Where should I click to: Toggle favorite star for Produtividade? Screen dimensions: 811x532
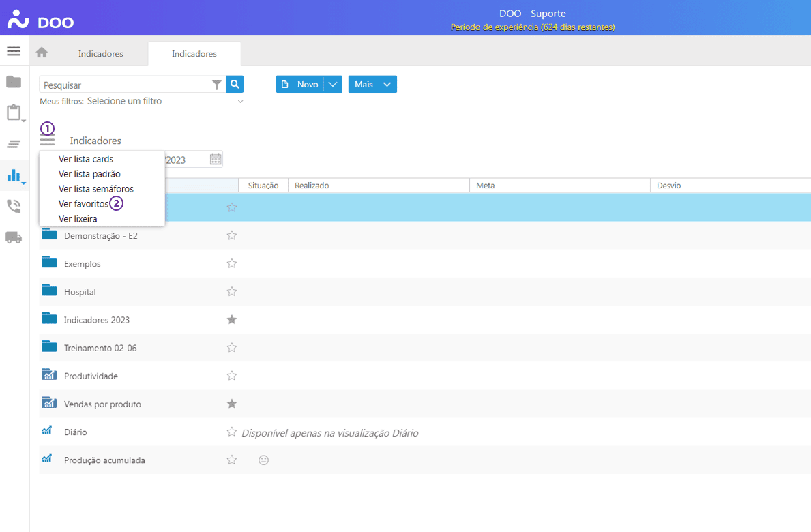(x=232, y=376)
